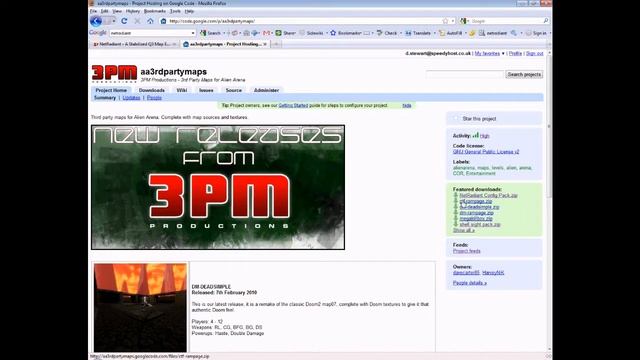Open the History menu

133,11
